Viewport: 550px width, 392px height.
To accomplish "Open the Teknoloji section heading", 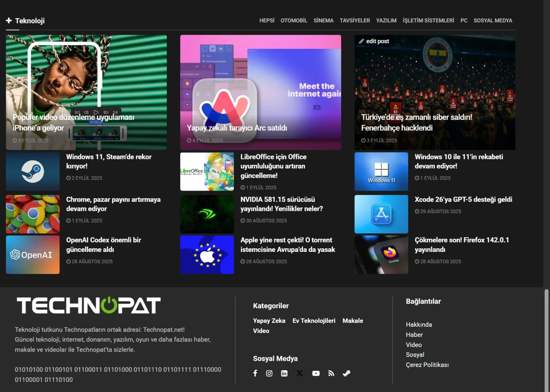I will pos(30,21).
